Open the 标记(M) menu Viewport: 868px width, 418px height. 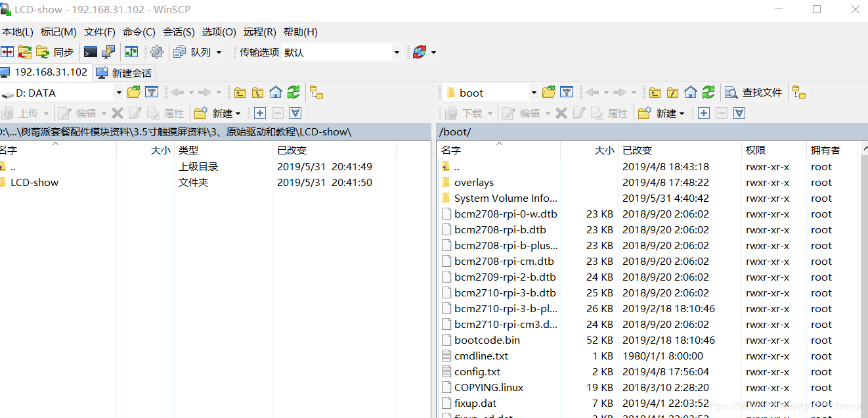click(58, 32)
